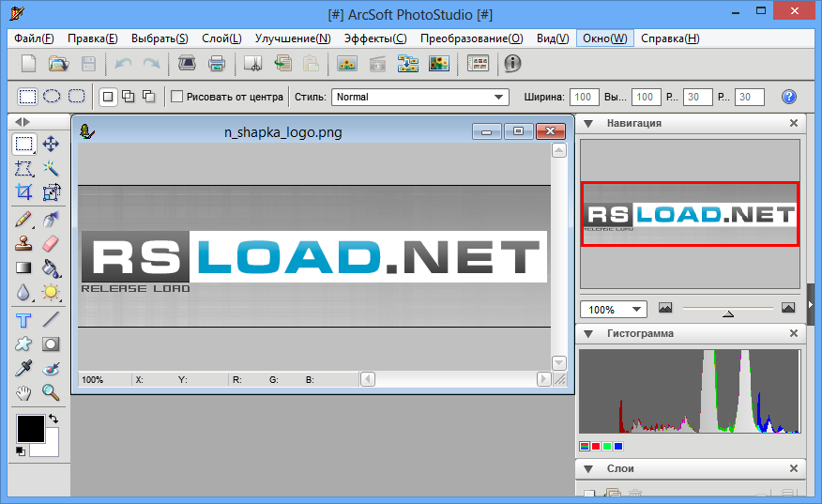Collapse the Гистограмма panel triangle
Screen dimensions: 822x504
pos(588,334)
